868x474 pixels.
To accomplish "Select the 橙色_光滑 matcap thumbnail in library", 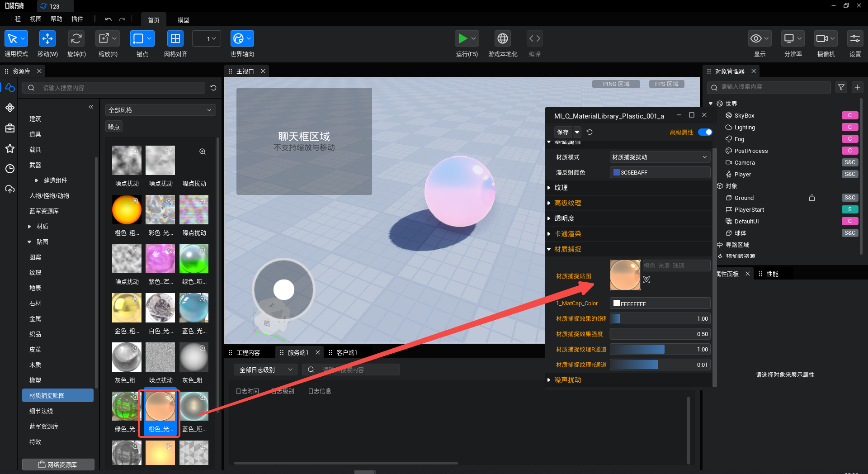I will click(x=160, y=407).
